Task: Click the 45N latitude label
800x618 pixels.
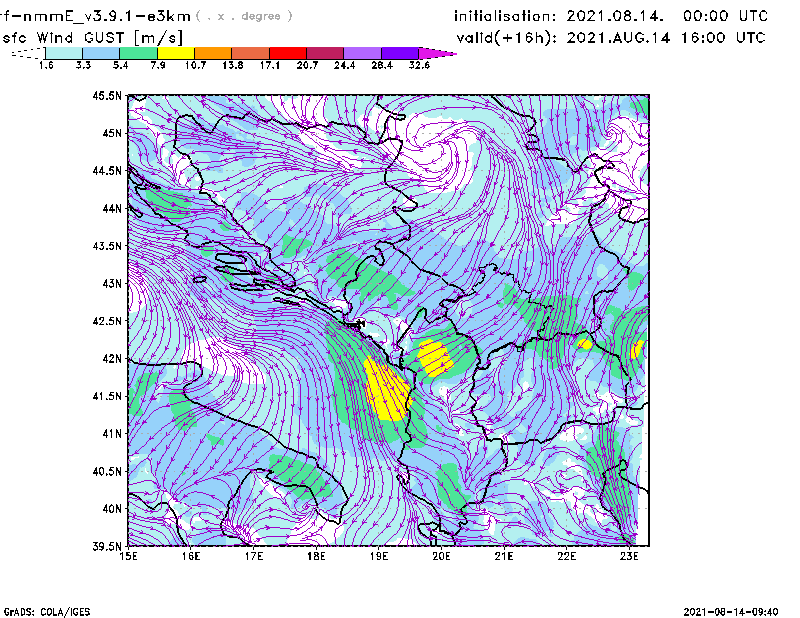Action: 112,133
